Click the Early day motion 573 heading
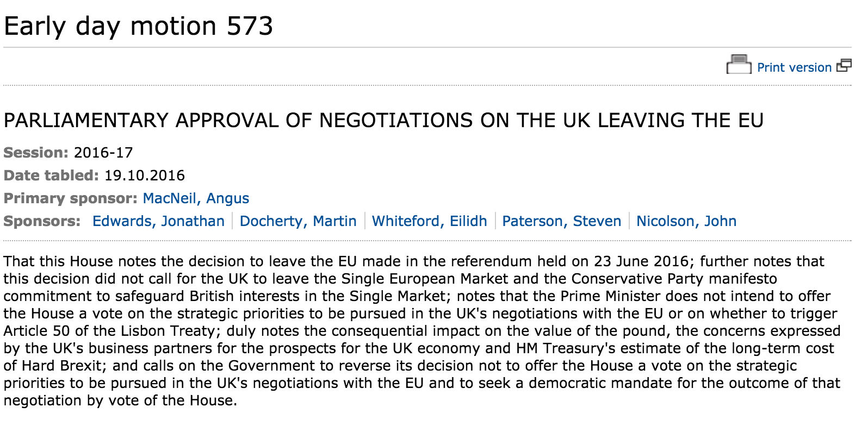This screenshot has width=868, height=426. point(139,26)
